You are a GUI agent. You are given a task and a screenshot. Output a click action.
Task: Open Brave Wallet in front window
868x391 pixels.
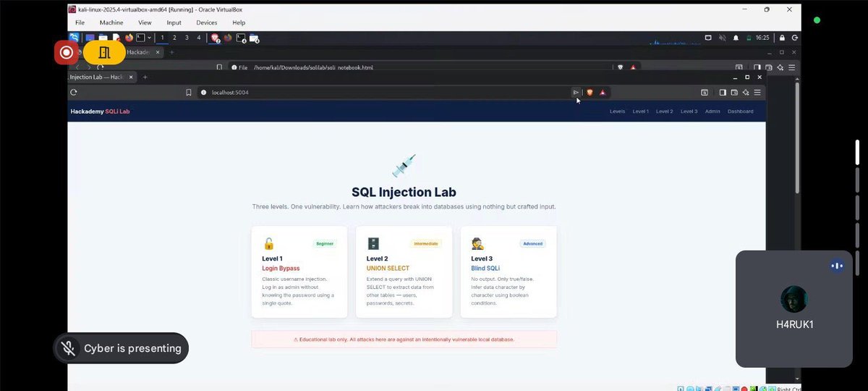pyautogui.click(x=733, y=92)
